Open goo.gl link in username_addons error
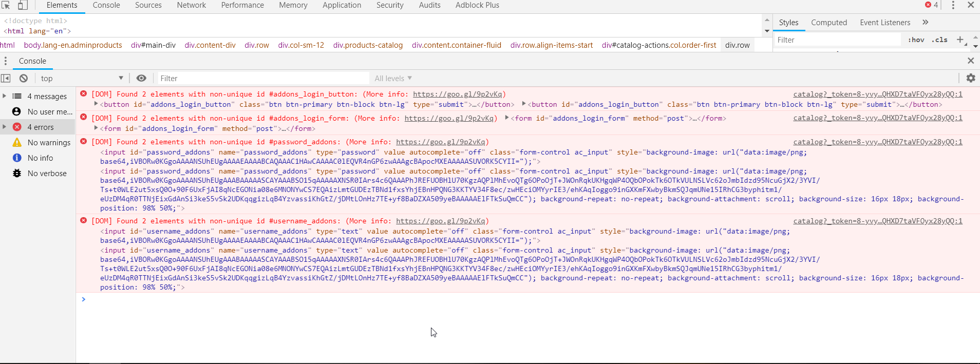The height and width of the screenshot is (364, 980). [441, 221]
